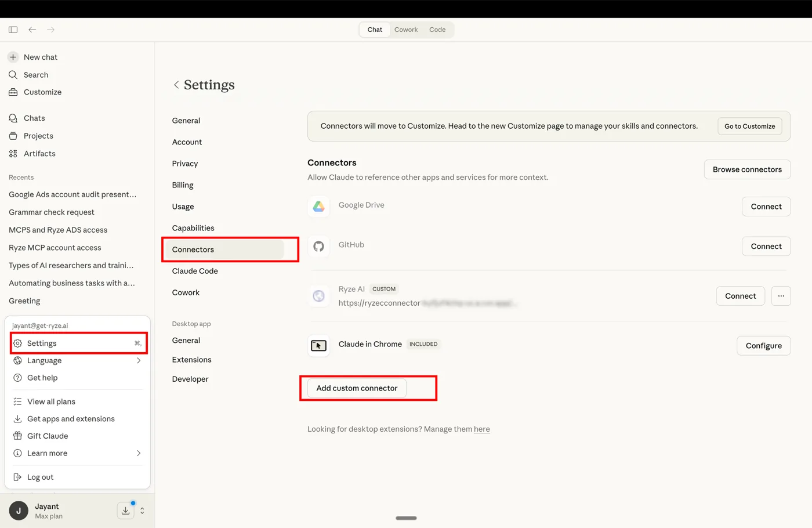
Task: Click the Settings gear icon
Action: 17,343
